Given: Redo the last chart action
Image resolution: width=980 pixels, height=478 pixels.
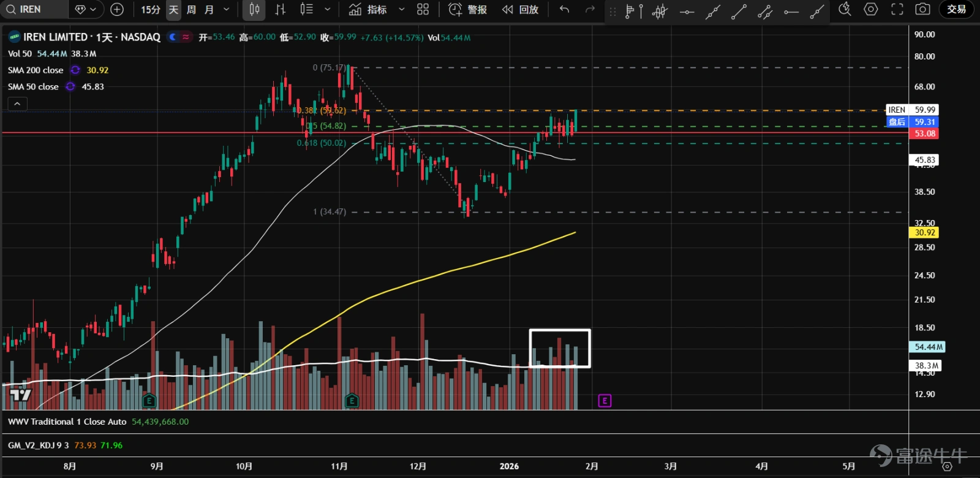Looking at the screenshot, I should point(590,9).
